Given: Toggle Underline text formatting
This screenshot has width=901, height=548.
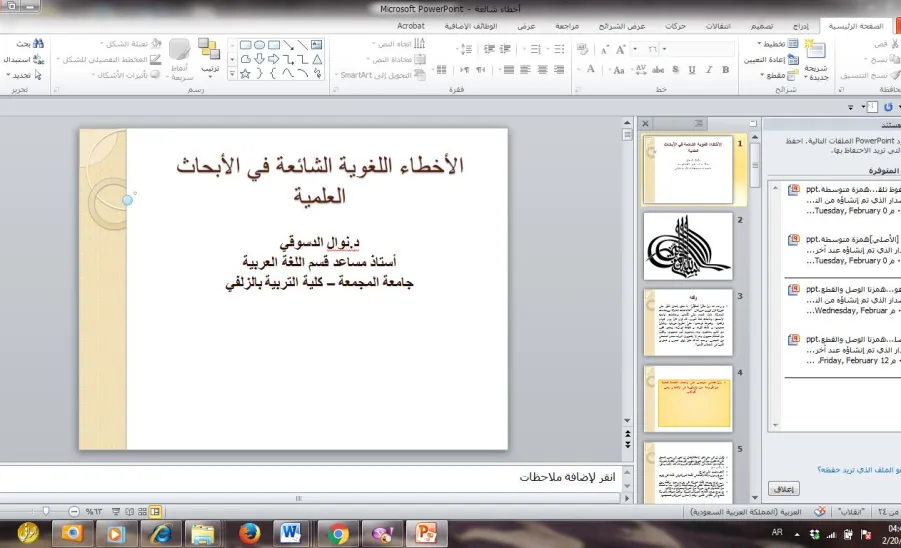Looking at the screenshot, I should 692,70.
